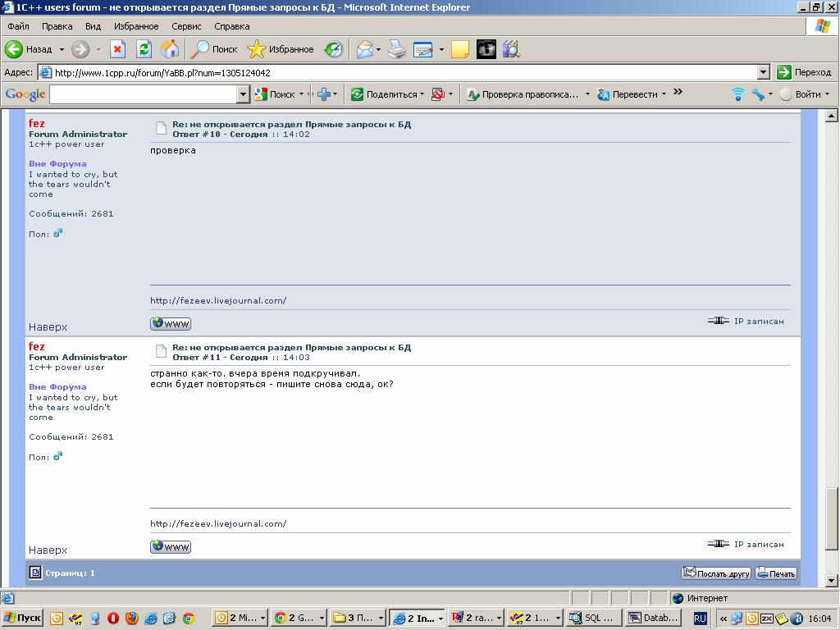
Task: Expand the Перевести dropdown in Google toolbar
Action: [664, 94]
